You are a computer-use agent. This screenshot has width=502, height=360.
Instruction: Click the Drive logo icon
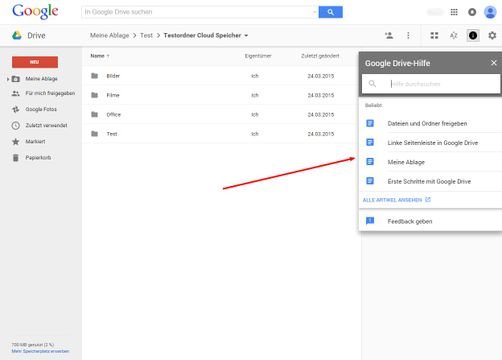17,35
